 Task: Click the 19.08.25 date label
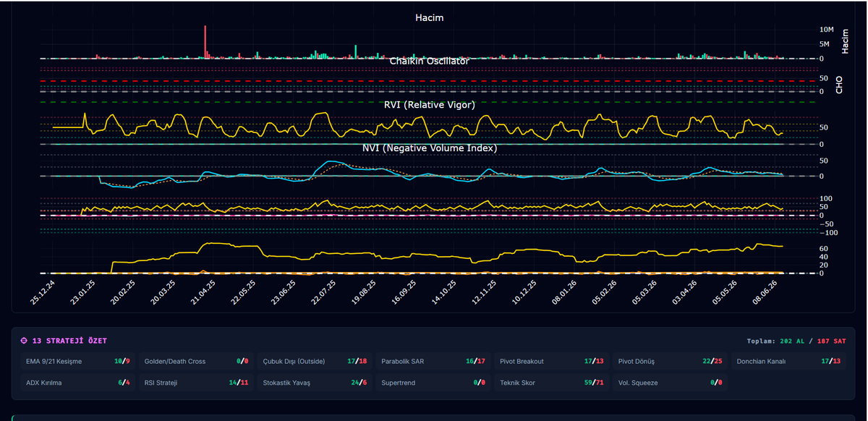(x=365, y=293)
